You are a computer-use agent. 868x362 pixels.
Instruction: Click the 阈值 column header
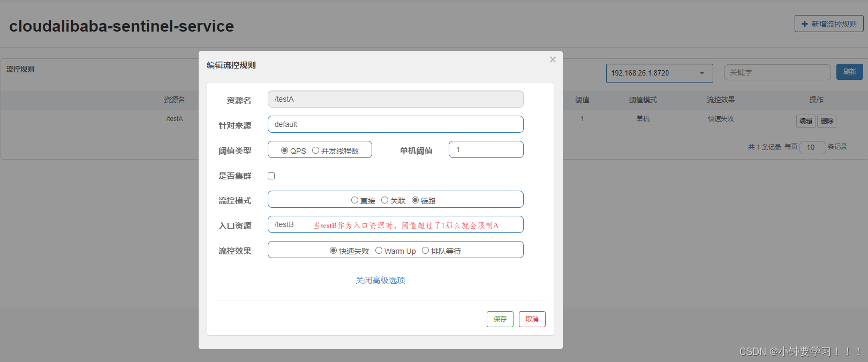pos(582,100)
